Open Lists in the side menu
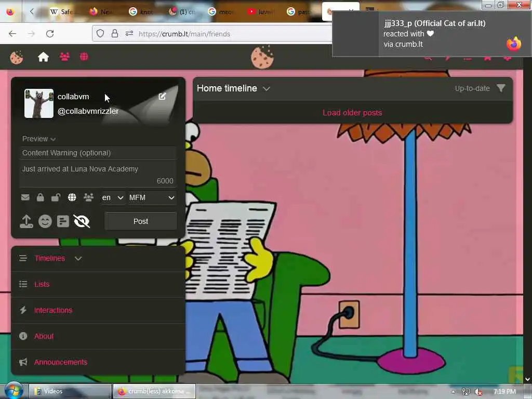Image resolution: width=532 pixels, height=399 pixels. (x=42, y=284)
